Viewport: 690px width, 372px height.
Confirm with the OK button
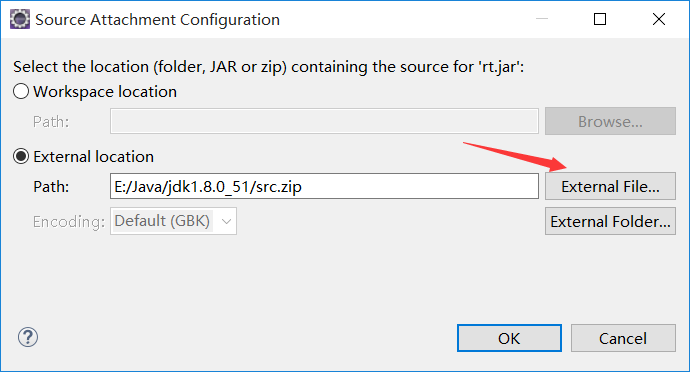(x=509, y=338)
